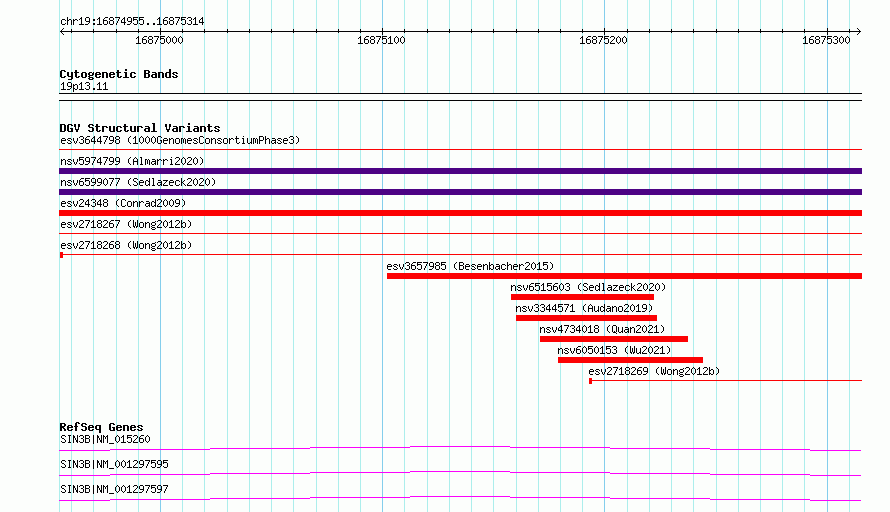Click ruler position 16875000
Viewport: 890px width, 512px height.
[159, 40]
